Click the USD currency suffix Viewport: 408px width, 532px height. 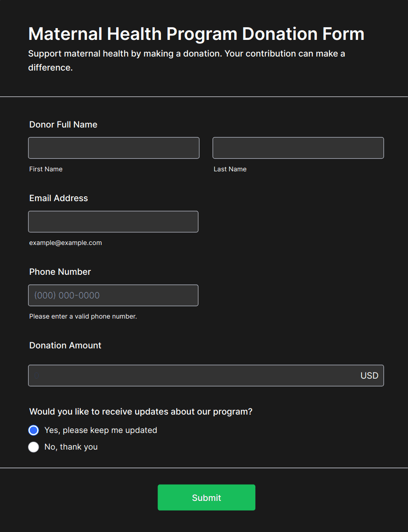tap(369, 376)
